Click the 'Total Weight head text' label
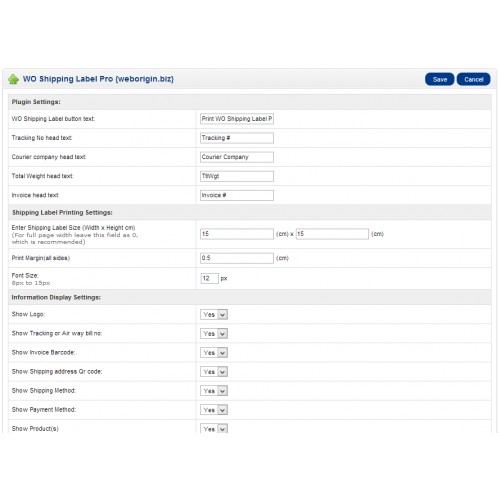 tap(42, 176)
